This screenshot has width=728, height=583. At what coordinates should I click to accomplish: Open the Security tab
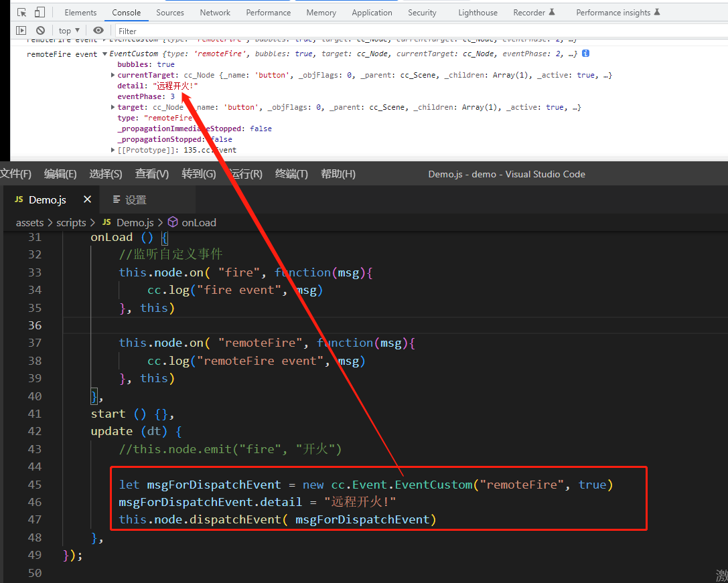422,13
